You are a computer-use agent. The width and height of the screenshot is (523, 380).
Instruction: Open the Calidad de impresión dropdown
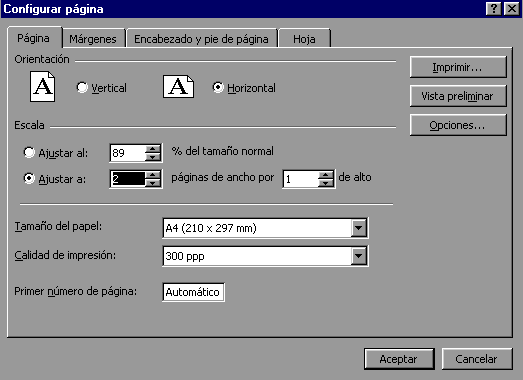359,256
